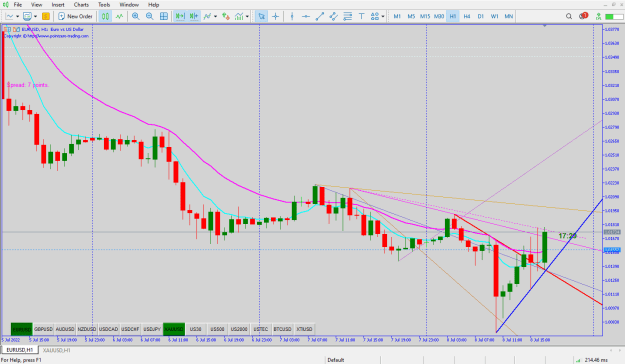625x364 pixels.
Task: Click the US30 symbol button
Action: point(195,329)
